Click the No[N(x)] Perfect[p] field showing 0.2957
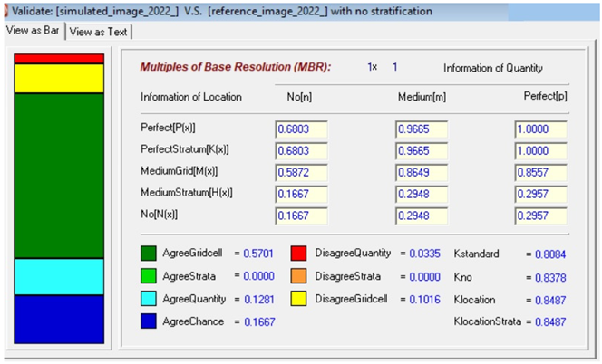Image resolution: width=602 pixels, height=364 pixels. (540, 215)
